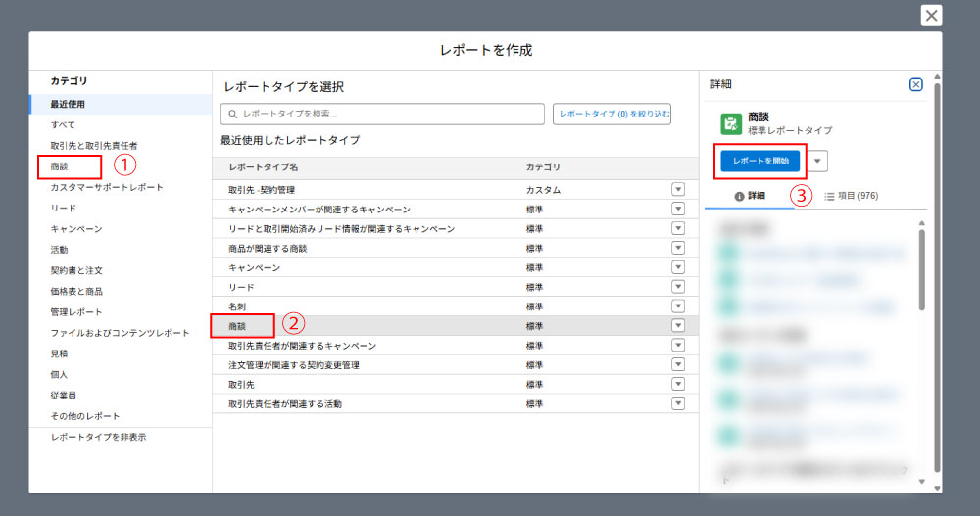Open dropdown for キャンペーン row
The width and height of the screenshot is (980, 516).
(x=678, y=267)
